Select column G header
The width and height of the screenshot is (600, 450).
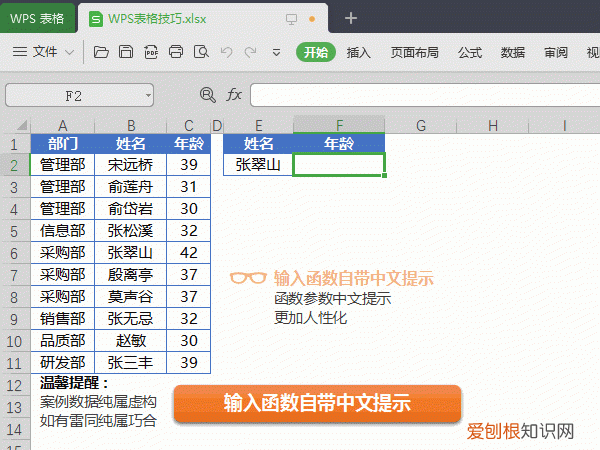[x=421, y=126]
